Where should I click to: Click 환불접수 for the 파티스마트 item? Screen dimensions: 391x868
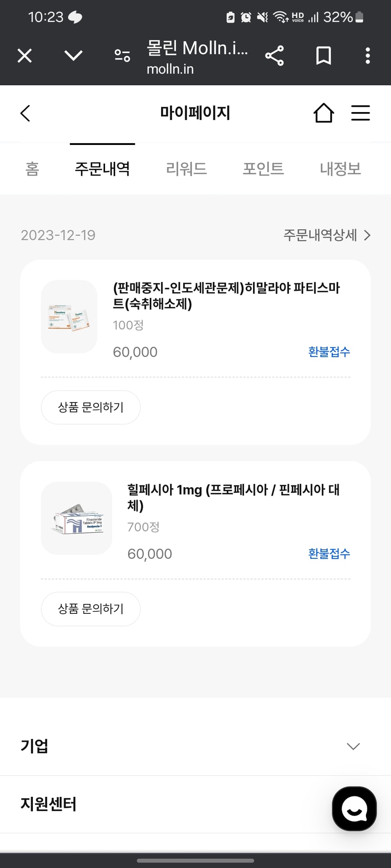point(329,352)
